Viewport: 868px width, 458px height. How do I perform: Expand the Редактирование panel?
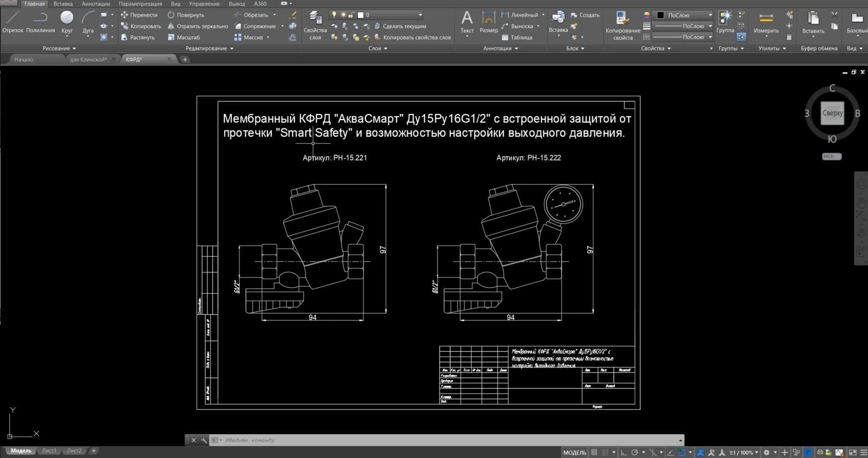coord(210,48)
